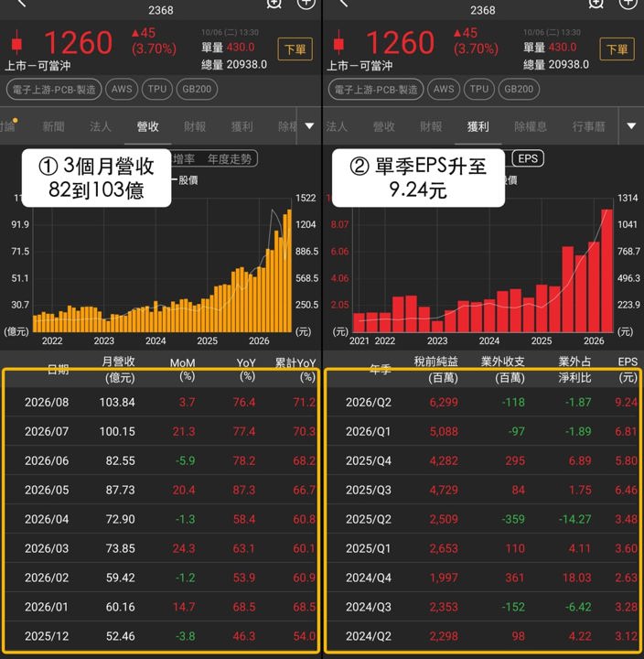Tap the search icon on the 獲利 screen
The image size is (644, 659).
tap(596, 4)
